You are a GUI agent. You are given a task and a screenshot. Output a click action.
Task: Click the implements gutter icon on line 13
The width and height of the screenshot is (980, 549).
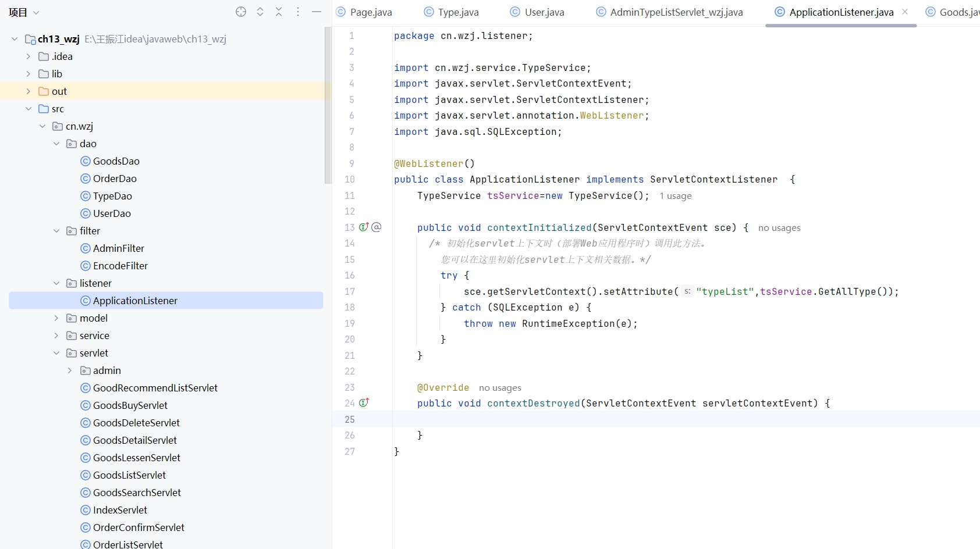point(364,227)
